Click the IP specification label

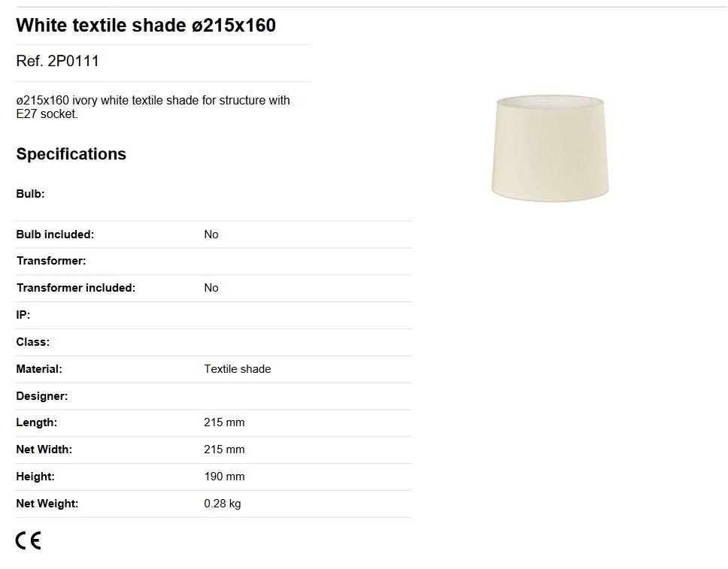click(x=23, y=315)
